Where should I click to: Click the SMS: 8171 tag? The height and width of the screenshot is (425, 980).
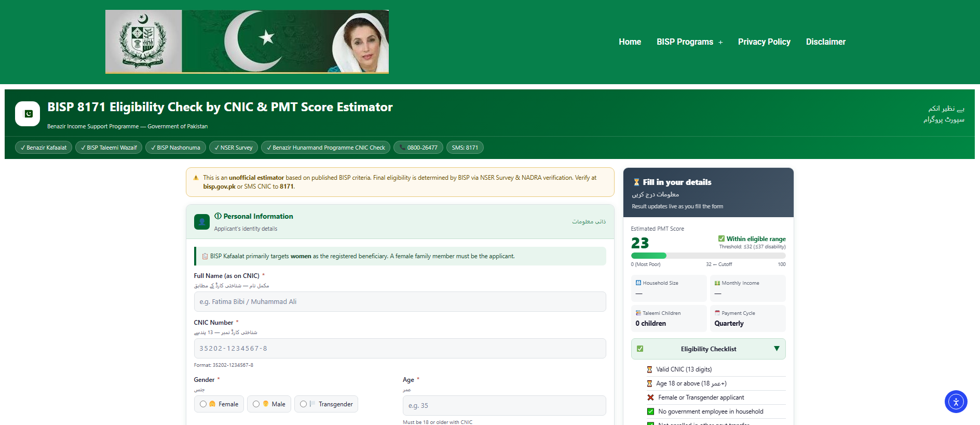(465, 148)
